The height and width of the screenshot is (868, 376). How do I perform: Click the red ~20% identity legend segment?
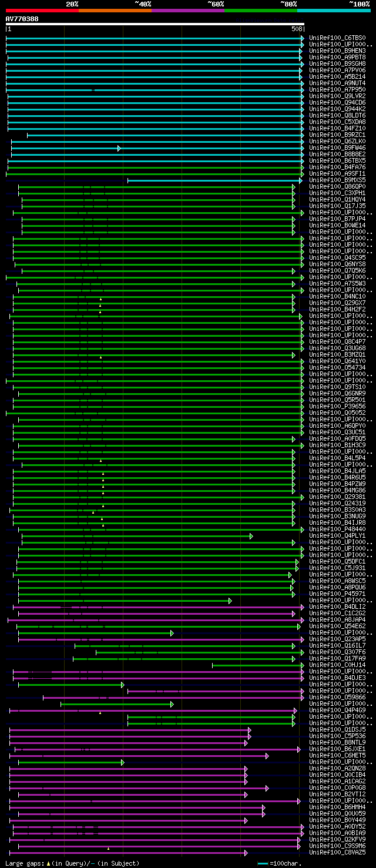(x=42, y=10)
